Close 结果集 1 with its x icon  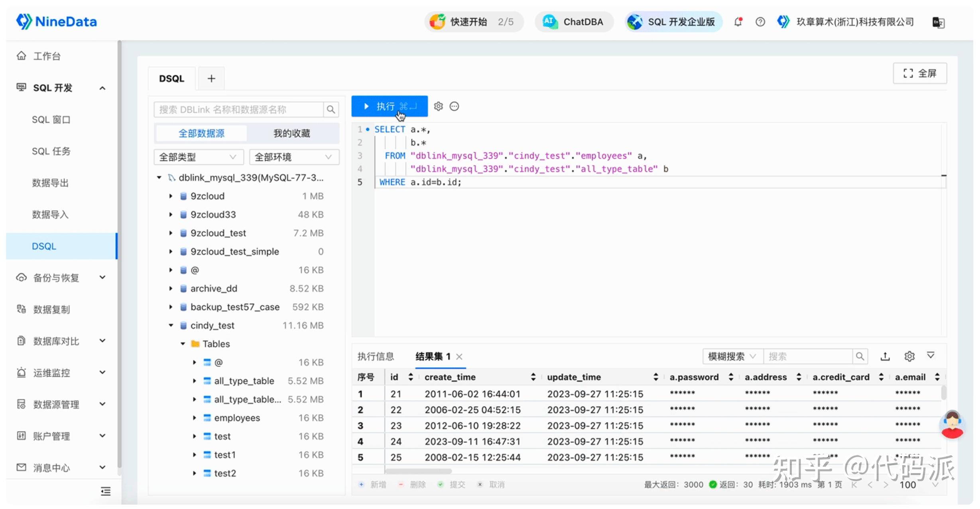click(x=459, y=357)
